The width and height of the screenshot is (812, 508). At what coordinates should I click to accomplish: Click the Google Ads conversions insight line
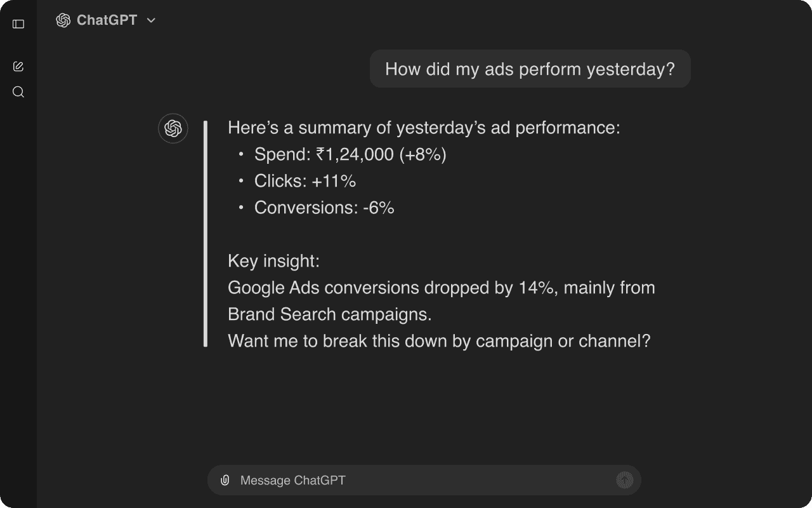(441, 287)
